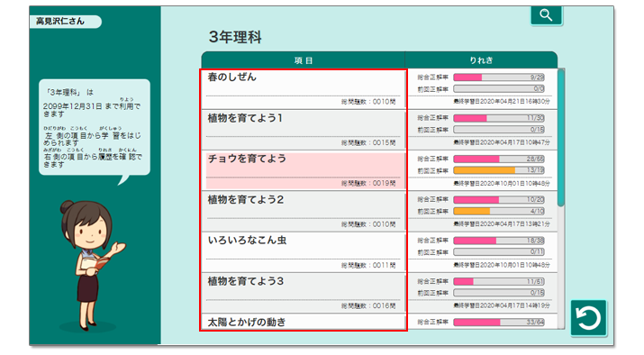
Task: Select the 植物を育てよう3 item
Action: pos(304,293)
